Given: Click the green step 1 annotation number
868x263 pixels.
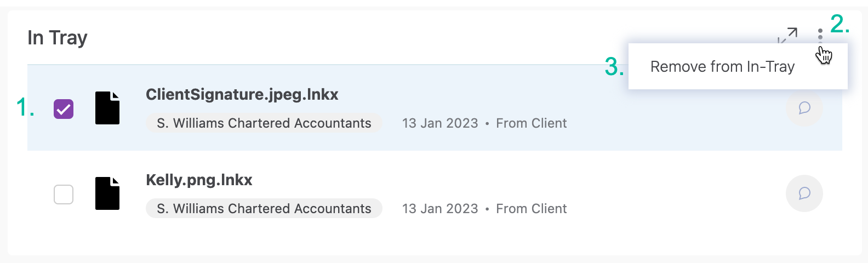Looking at the screenshot, I should pyautogui.click(x=25, y=107).
